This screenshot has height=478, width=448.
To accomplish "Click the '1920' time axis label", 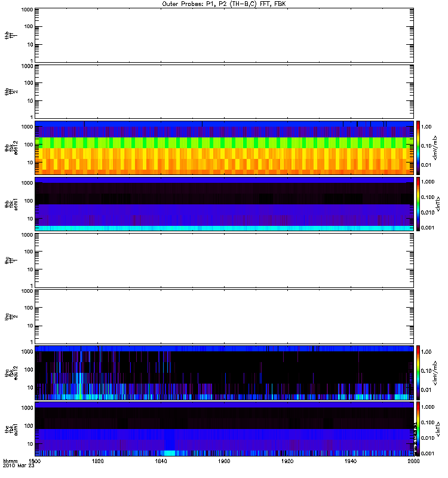I will tap(287, 461).
